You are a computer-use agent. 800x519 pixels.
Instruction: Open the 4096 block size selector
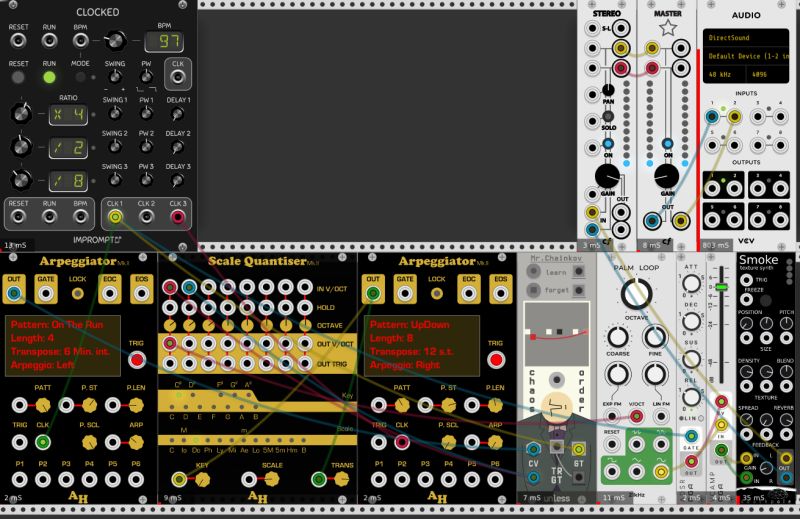coord(766,75)
